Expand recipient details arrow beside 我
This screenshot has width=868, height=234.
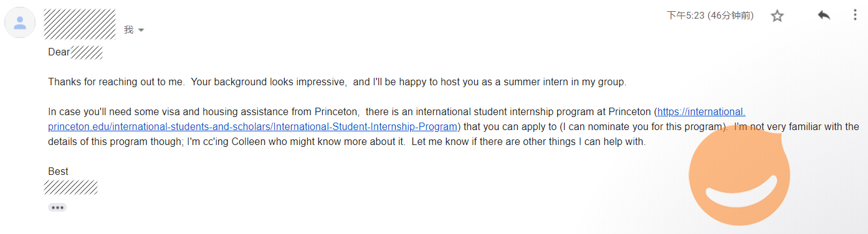tap(141, 30)
